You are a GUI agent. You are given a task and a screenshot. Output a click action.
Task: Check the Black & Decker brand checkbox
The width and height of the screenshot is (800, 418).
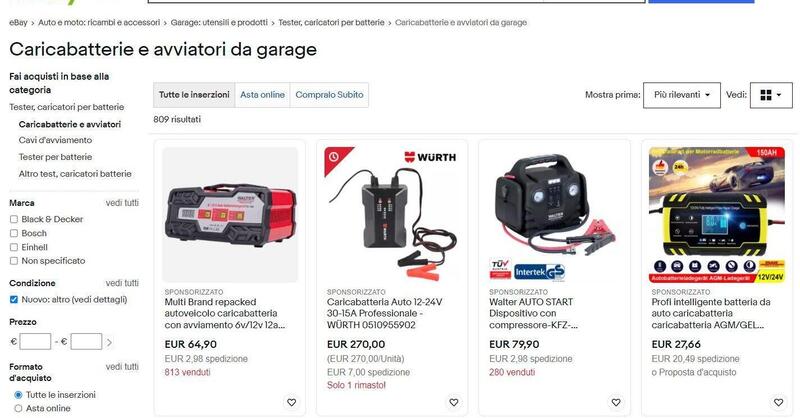(14, 219)
